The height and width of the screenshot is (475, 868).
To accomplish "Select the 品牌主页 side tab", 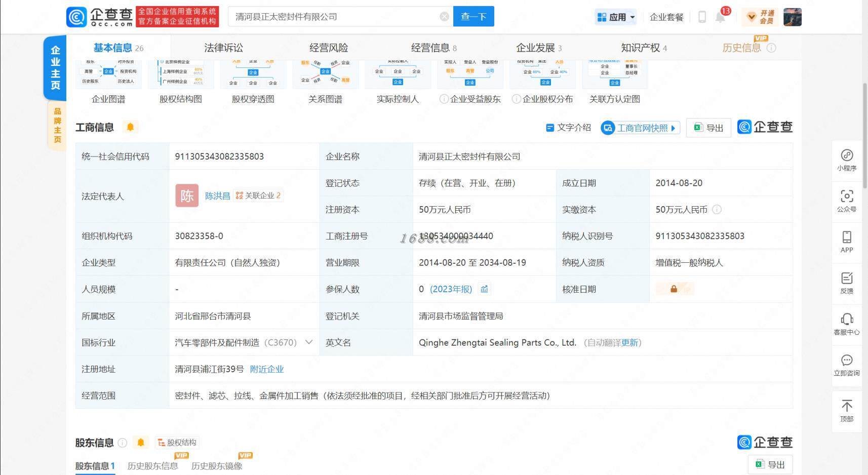I will pos(57,125).
